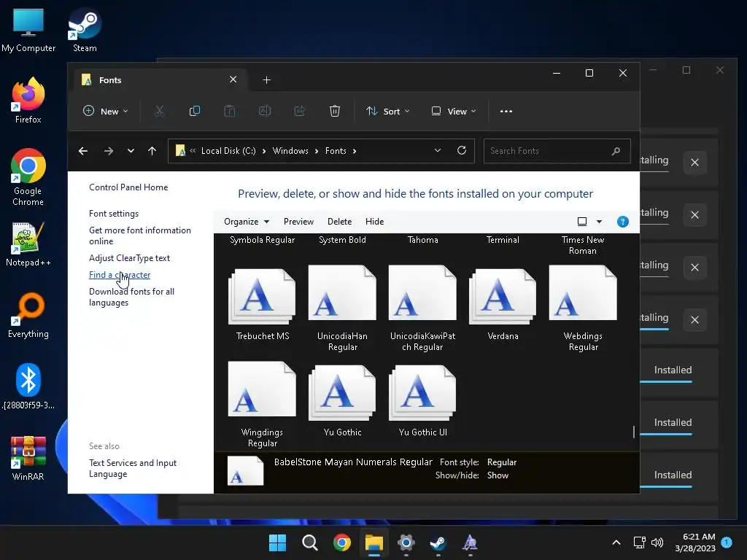Click Preview in the fonts command bar
The image size is (747, 560).
(298, 222)
